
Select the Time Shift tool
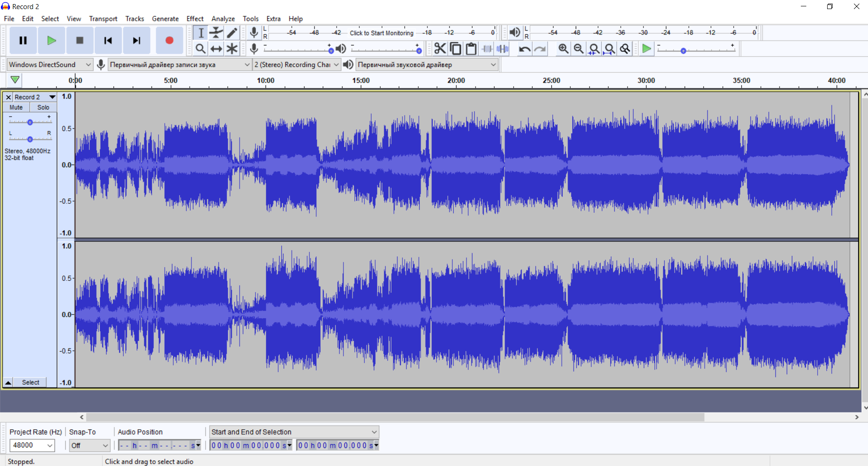(x=216, y=49)
